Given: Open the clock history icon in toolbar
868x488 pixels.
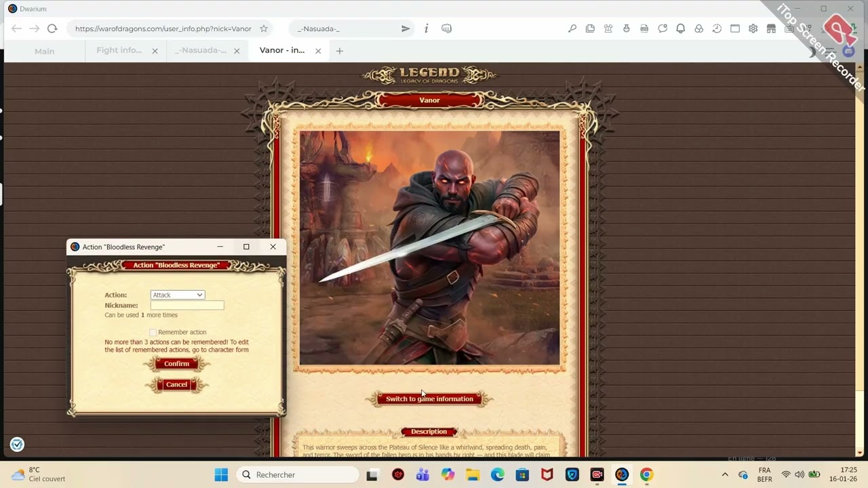Looking at the screenshot, I should [x=717, y=28].
